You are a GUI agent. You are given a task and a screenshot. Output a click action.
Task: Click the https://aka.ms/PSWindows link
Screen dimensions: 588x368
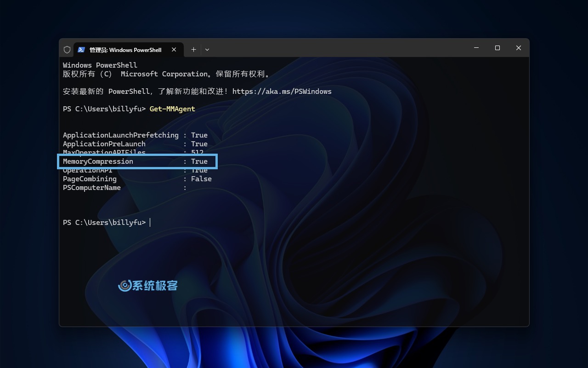pyautogui.click(x=282, y=92)
